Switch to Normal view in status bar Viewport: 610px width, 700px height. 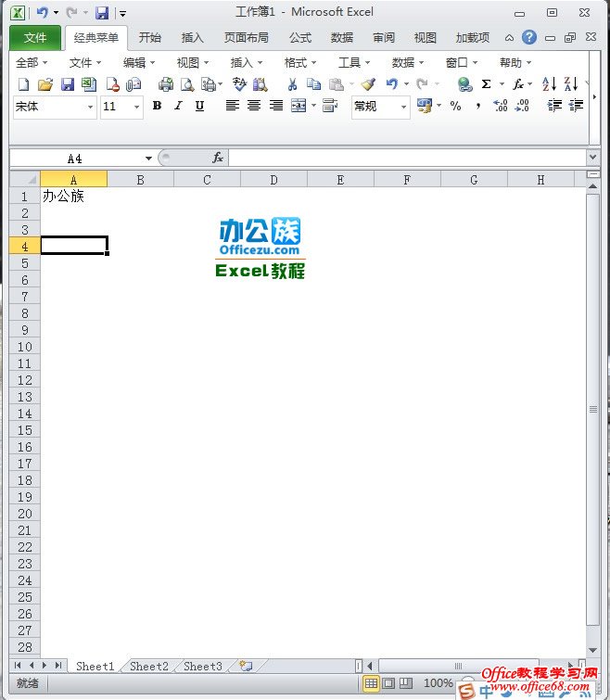tap(371, 683)
